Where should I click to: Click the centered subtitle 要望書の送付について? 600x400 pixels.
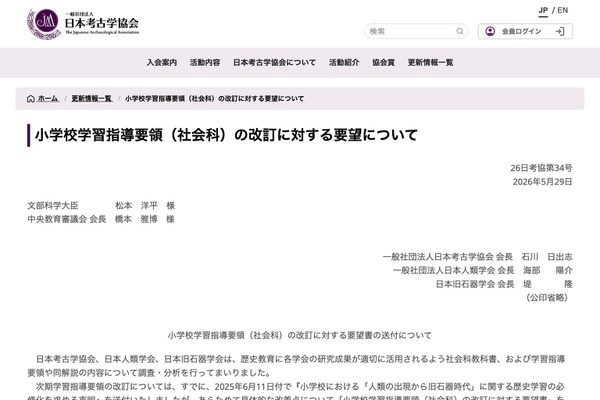pos(300,335)
